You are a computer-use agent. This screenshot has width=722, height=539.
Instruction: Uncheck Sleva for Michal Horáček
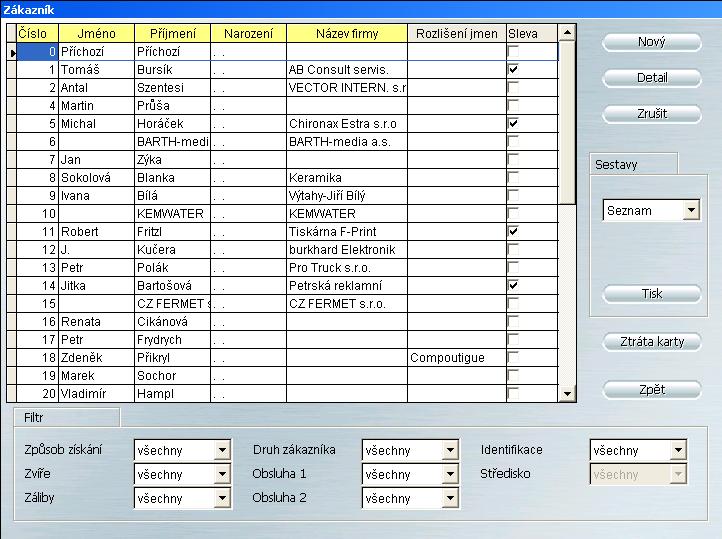pos(513,124)
